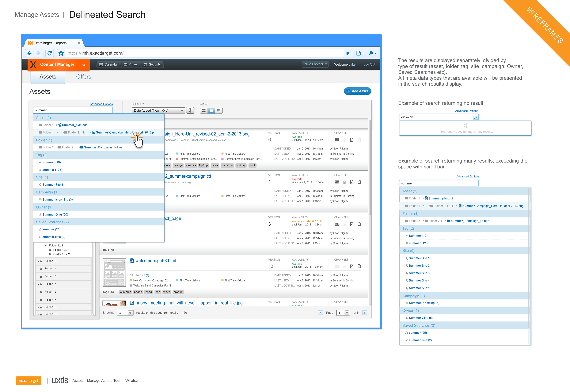Collapse Folder 12.2 in tree
This screenshot has height=392, width=570.
(43, 245)
